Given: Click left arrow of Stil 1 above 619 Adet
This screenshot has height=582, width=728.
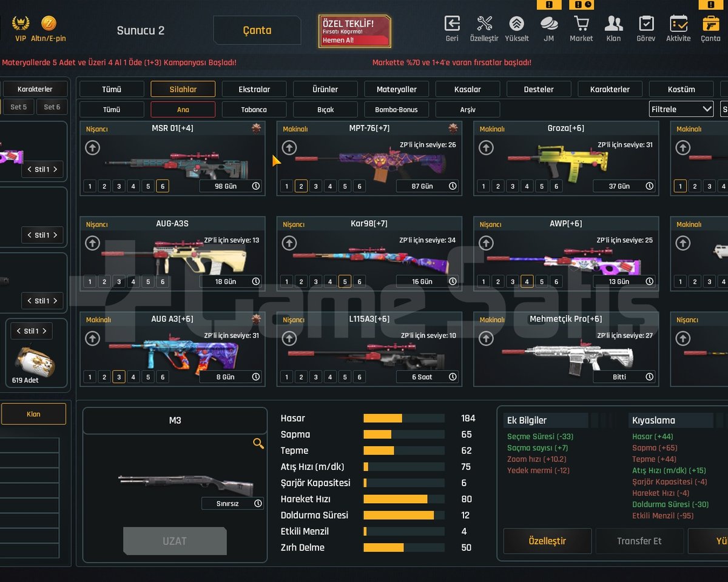Looking at the screenshot, I should pos(18,331).
